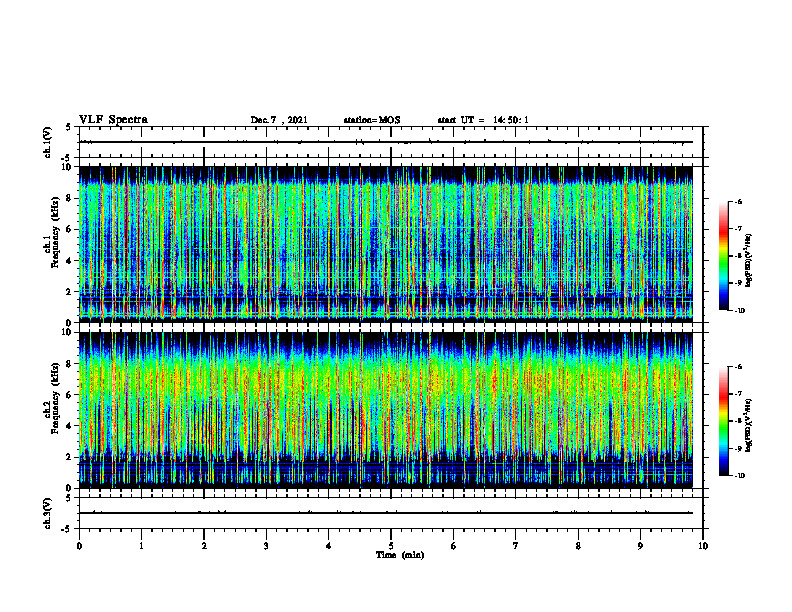Click the "10" kHz tick of the ch.1 spectrogram
This screenshot has width=792, height=612.
[68, 167]
